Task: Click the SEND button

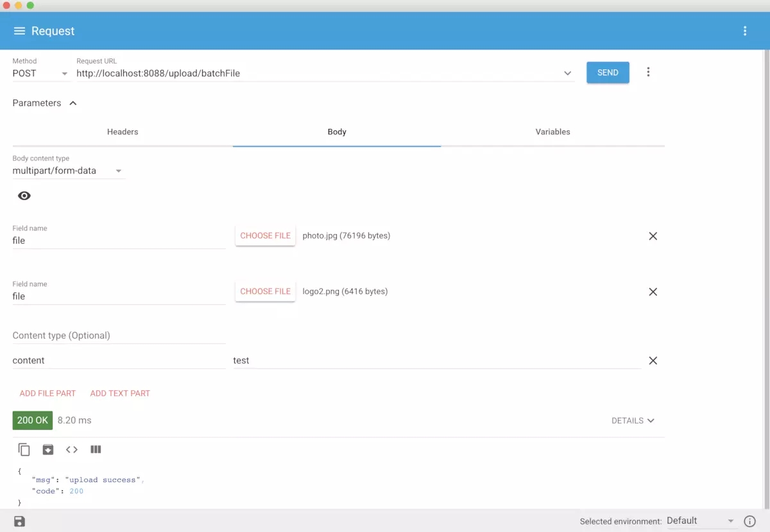Action: [x=607, y=73]
